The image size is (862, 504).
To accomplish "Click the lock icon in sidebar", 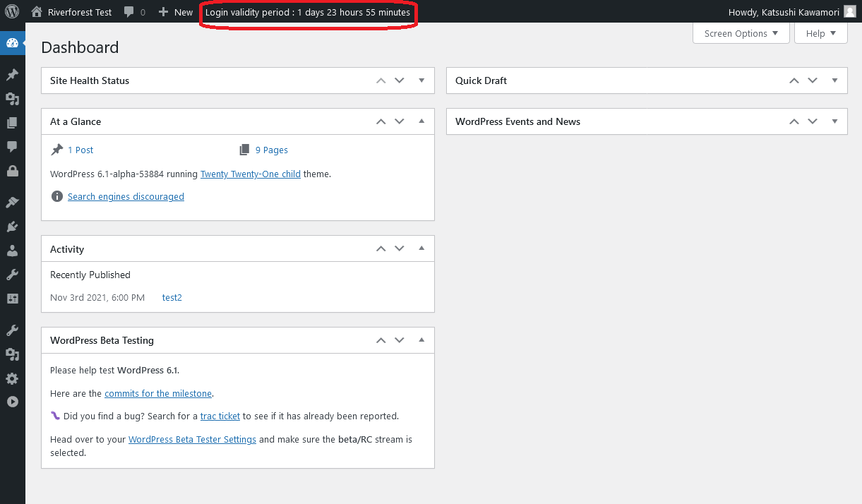I will tap(12, 171).
